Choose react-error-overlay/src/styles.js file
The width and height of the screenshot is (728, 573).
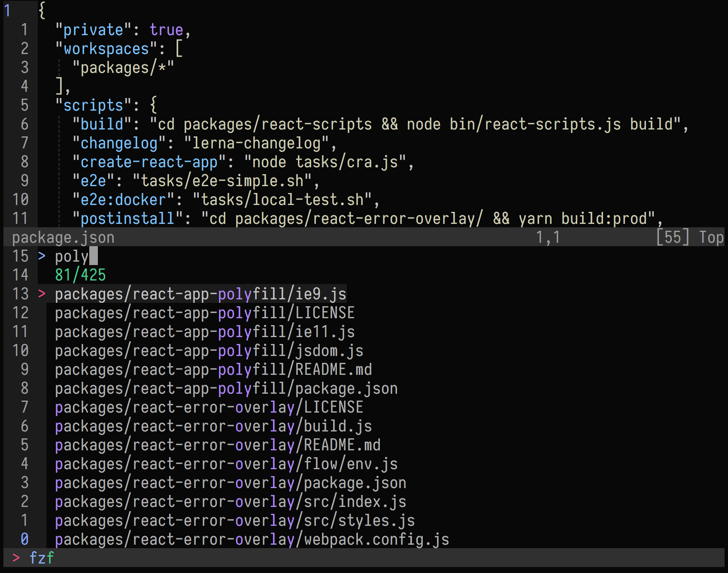235,521
